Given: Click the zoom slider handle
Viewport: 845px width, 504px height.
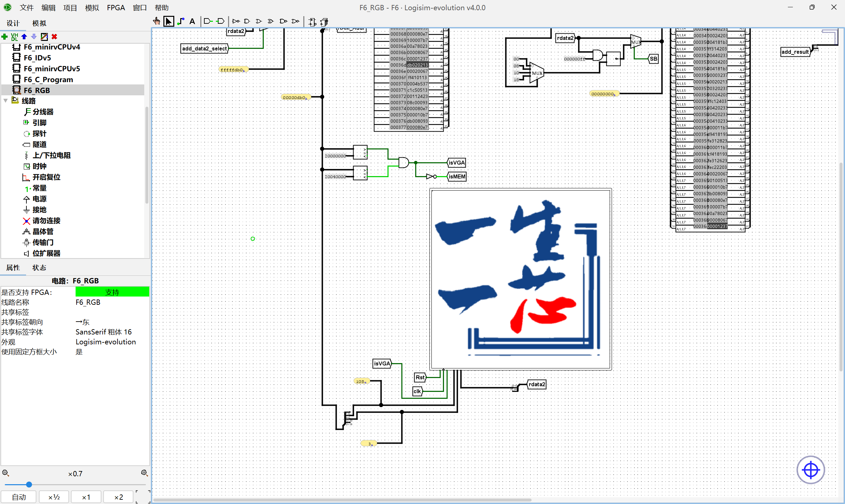Looking at the screenshot, I should pyautogui.click(x=29, y=485).
